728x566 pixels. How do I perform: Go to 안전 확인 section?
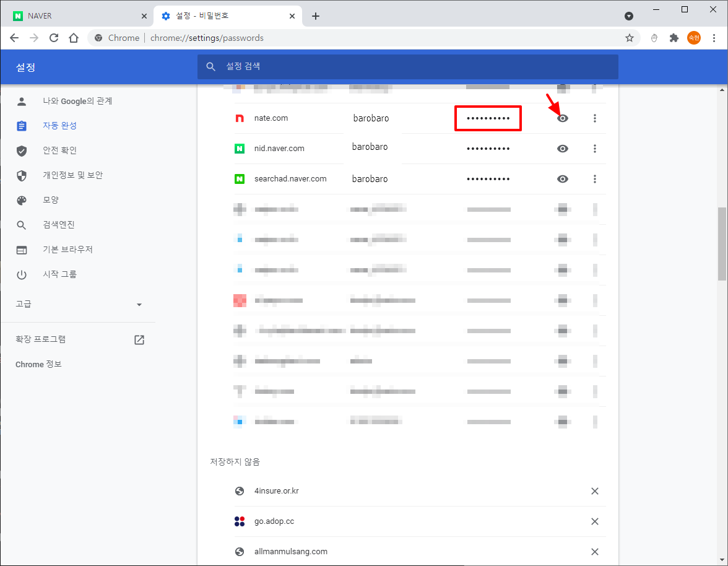[x=59, y=150]
